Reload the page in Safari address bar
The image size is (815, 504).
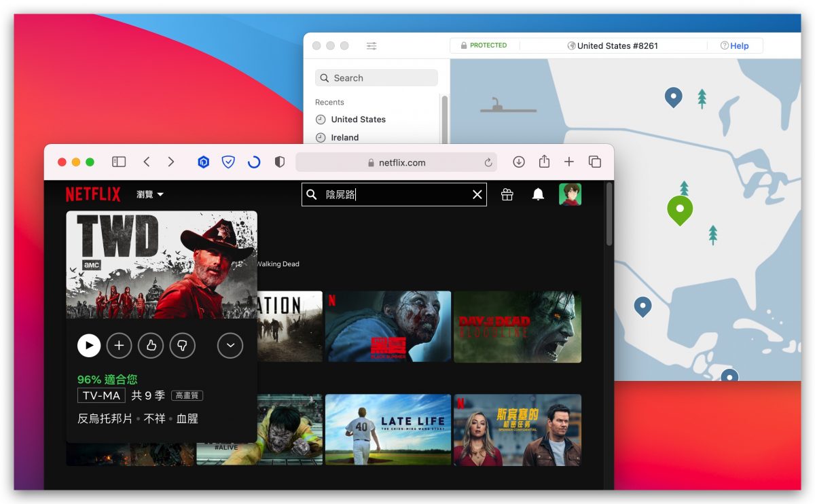tap(488, 162)
